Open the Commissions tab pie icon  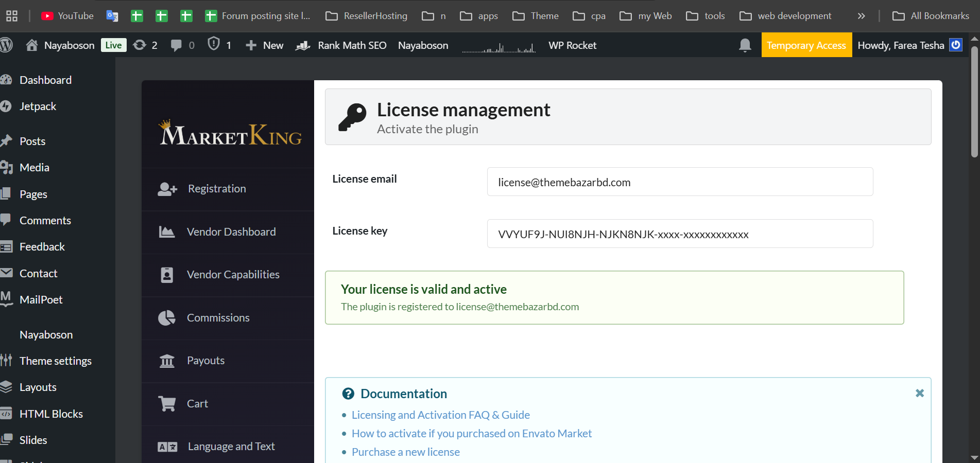coord(167,318)
